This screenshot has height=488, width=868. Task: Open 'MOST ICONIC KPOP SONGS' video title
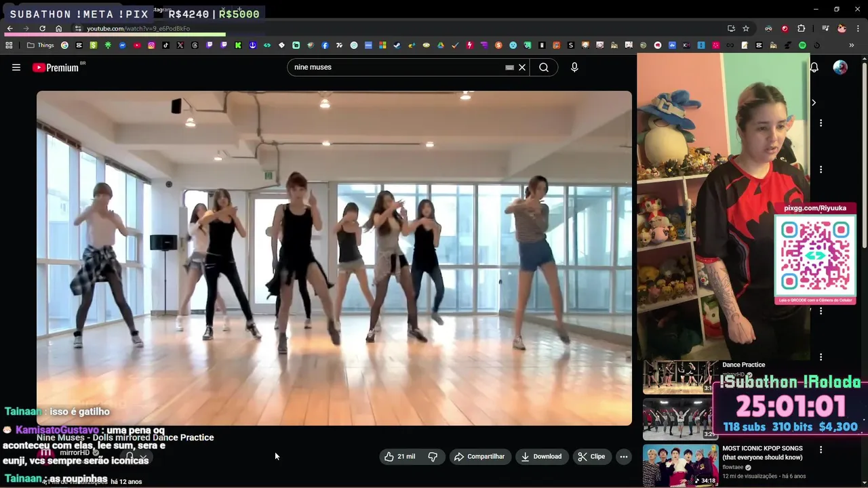coord(762,453)
